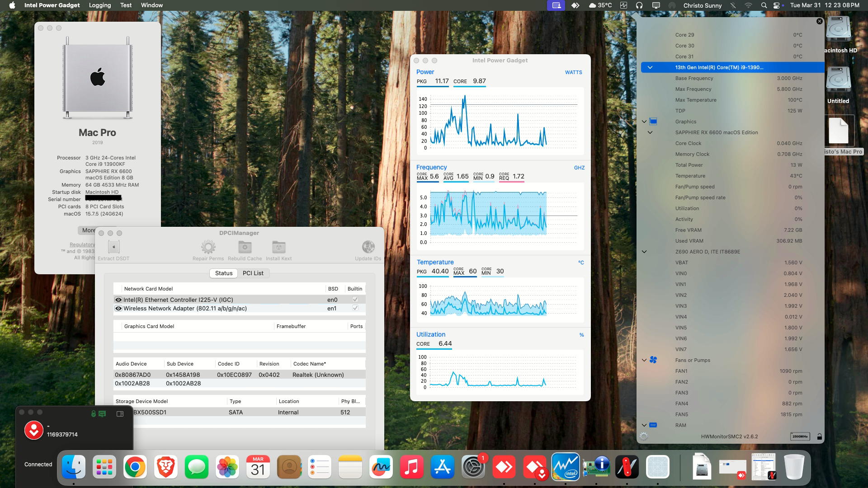Open Control Center in menu bar
The height and width of the screenshot is (488, 868).
(x=778, y=5)
